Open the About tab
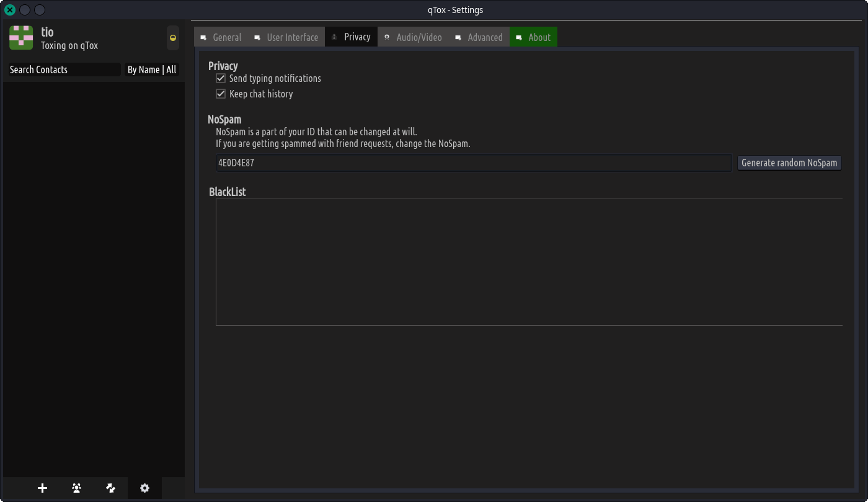Image resolution: width=868 pixels, height=502 pixels. [539, 37]
